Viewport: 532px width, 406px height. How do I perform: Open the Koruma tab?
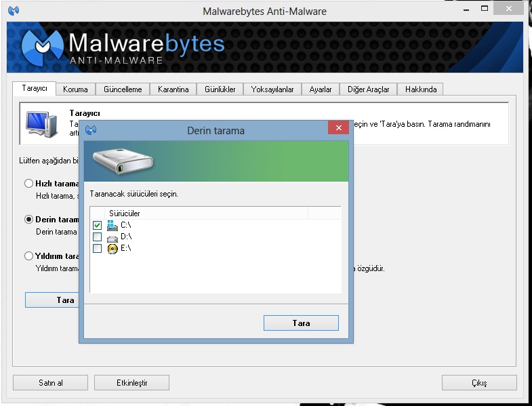[x=75, y=89]
